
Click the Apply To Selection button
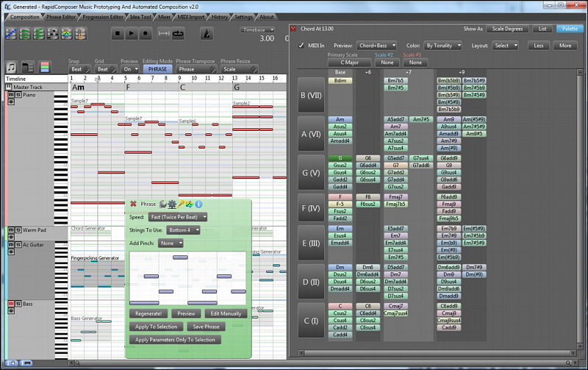pos(156,327)
